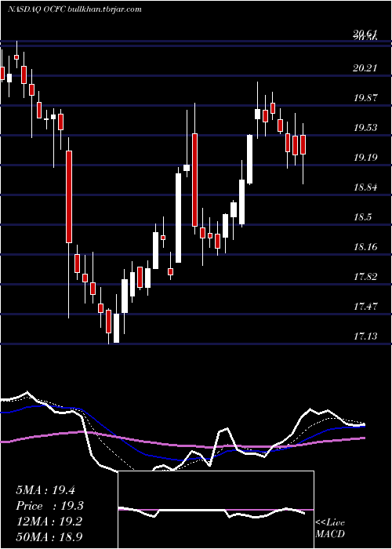Select the 50MA : 18.9 readout
Screen dimensions: 392x549
point(49,536)
